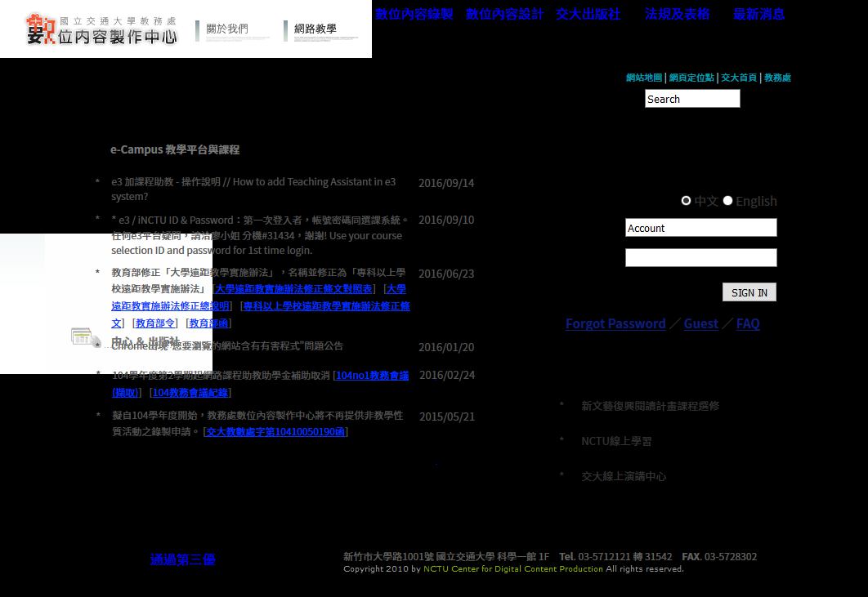Click the password field below Account
This screenshot has width=868, height=597.
click(700, 258)
